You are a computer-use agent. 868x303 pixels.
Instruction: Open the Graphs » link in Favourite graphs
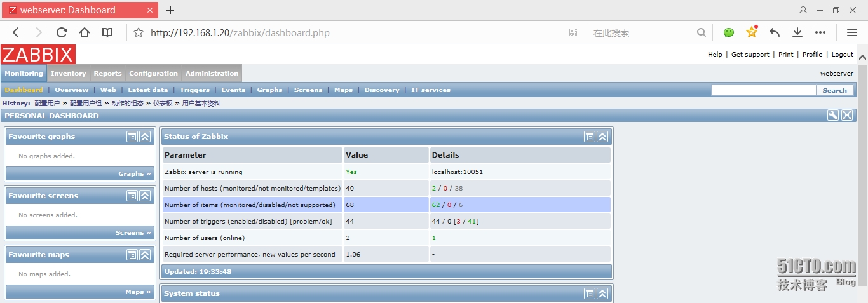[x=135, y=173]
